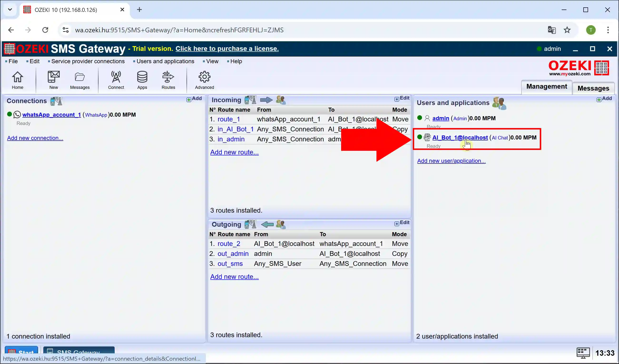Bookmark this page with the star icon
619x364 pixels.
(x=567, y=30)
